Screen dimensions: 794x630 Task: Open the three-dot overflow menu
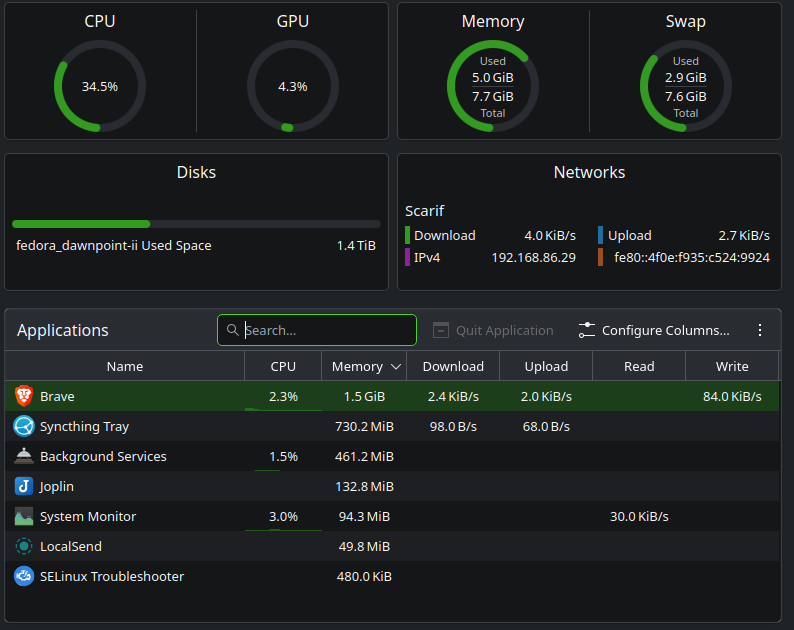[x=759, y=330]
